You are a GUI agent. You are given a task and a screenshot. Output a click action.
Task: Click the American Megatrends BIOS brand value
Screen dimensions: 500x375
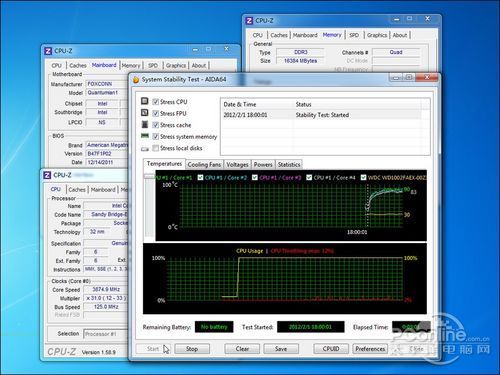coord(107,145)
